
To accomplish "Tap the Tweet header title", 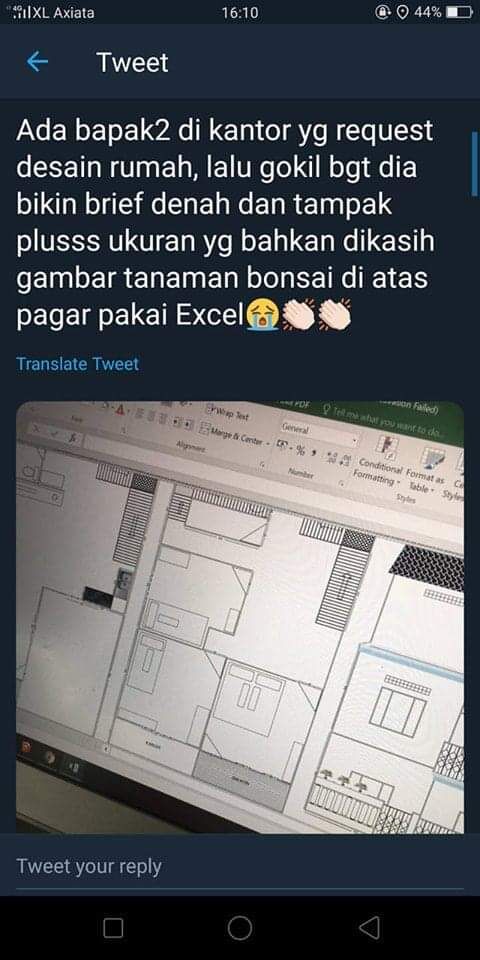I will click(132, 62).
